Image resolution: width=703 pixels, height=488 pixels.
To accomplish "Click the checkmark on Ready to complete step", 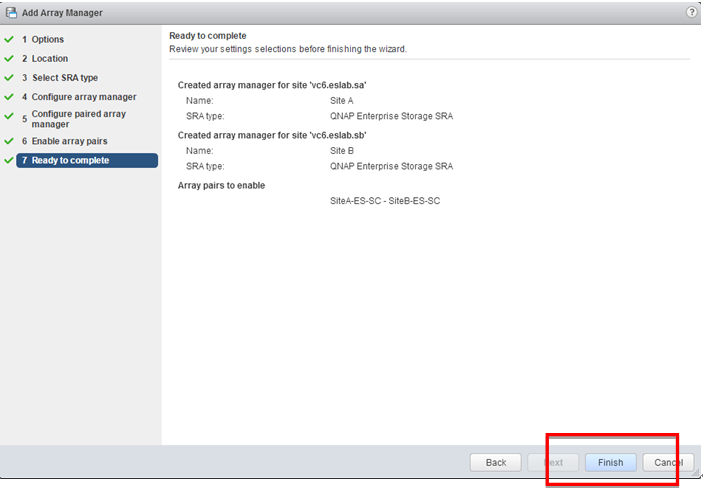I will pyautogui.click(x=9, y=160).
